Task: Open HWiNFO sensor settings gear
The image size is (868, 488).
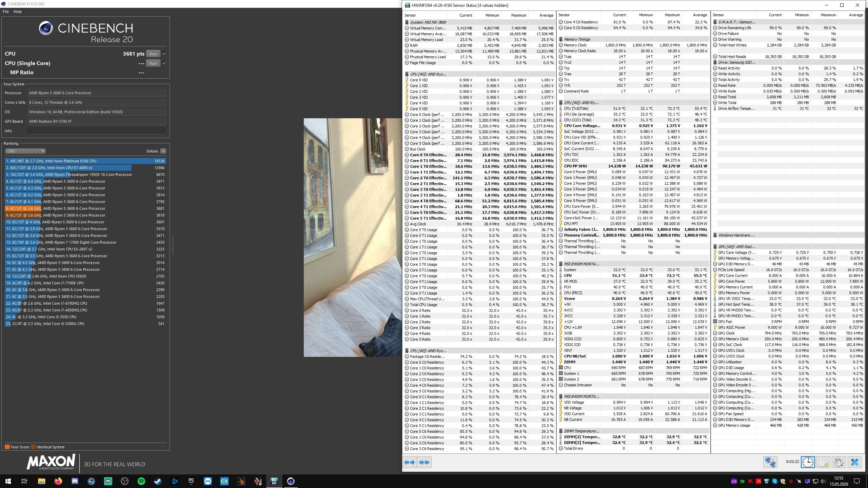Action: (x=839, y=462)
